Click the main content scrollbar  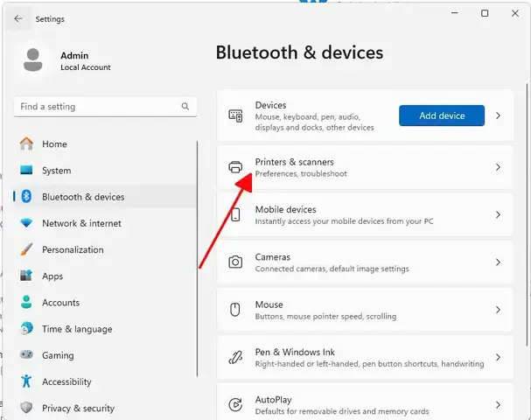[x=527, y=214]
